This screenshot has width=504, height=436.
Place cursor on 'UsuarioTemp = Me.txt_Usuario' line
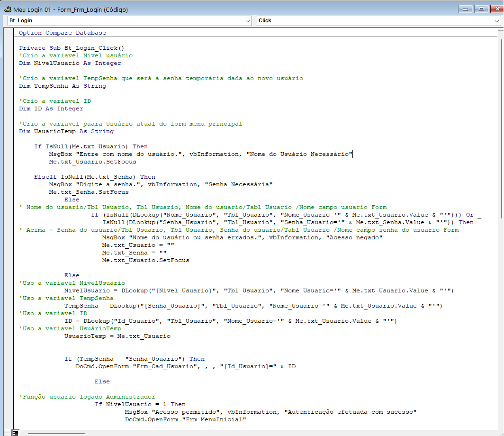(x=117, y=336)
